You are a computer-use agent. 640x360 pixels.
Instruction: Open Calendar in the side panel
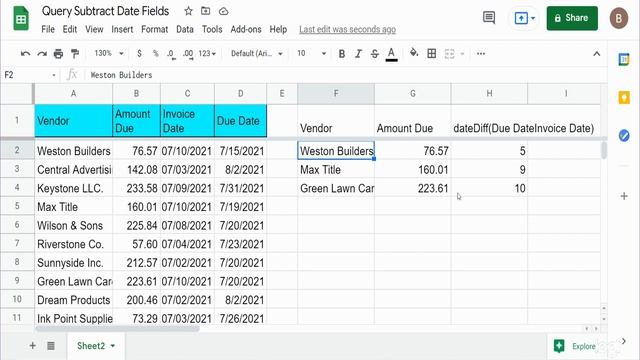(x=624, y=60)
